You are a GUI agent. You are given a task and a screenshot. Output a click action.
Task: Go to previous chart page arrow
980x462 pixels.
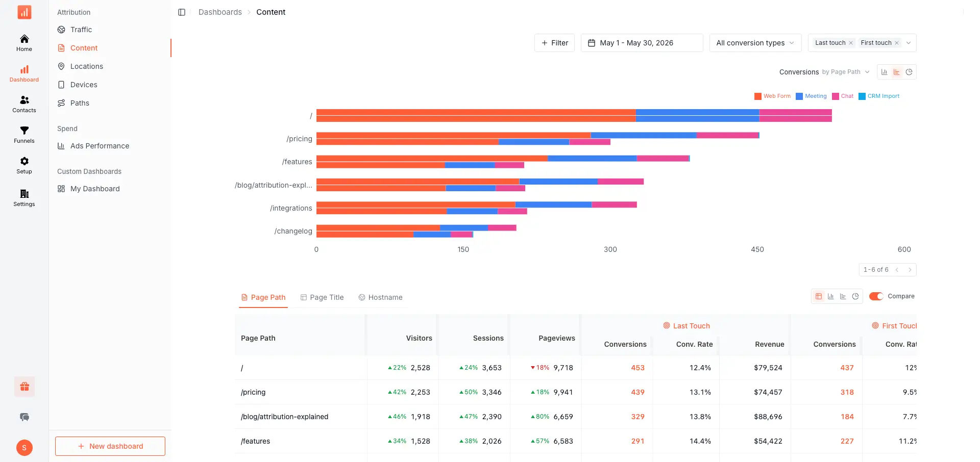[x=897, y=270]
